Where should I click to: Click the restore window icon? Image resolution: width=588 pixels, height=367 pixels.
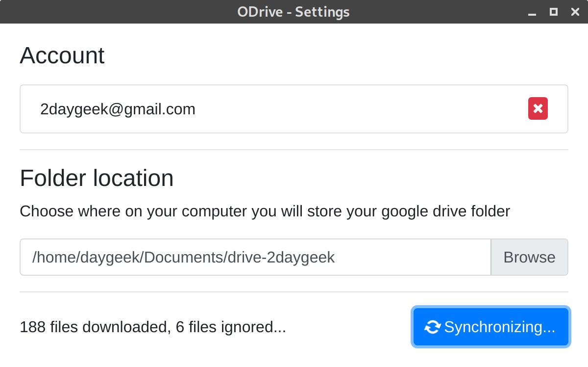(x=553, y=12)
